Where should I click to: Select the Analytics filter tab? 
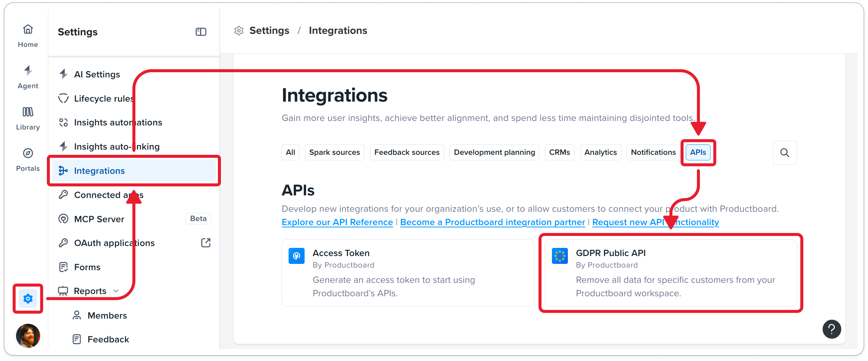(x=601, y=153)
